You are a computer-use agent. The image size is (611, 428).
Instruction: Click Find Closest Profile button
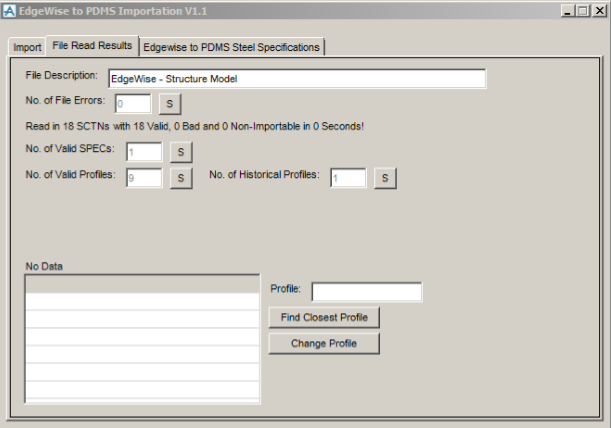tap(324, 317)
